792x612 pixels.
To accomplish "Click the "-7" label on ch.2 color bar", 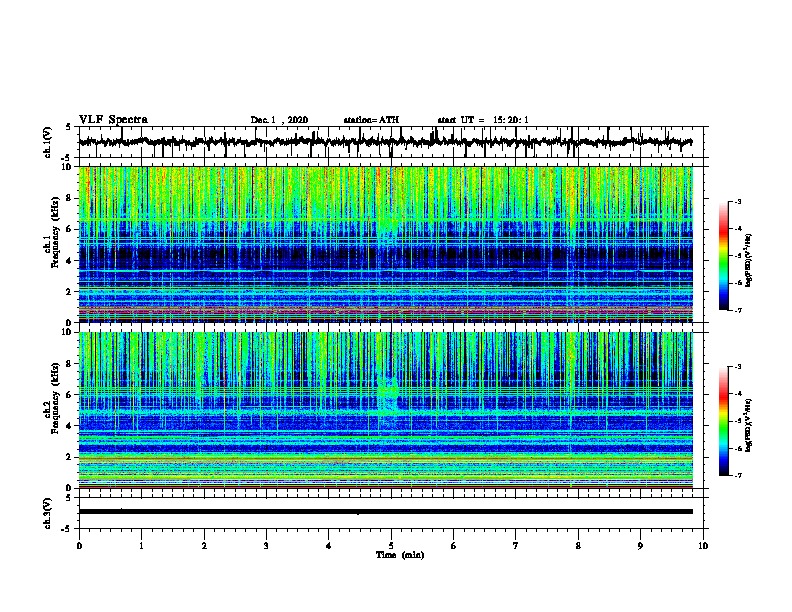I will point(738,475).
